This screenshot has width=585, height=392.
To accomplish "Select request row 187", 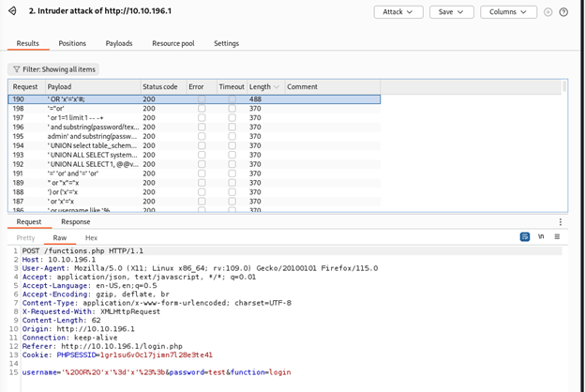I will 194,202.
